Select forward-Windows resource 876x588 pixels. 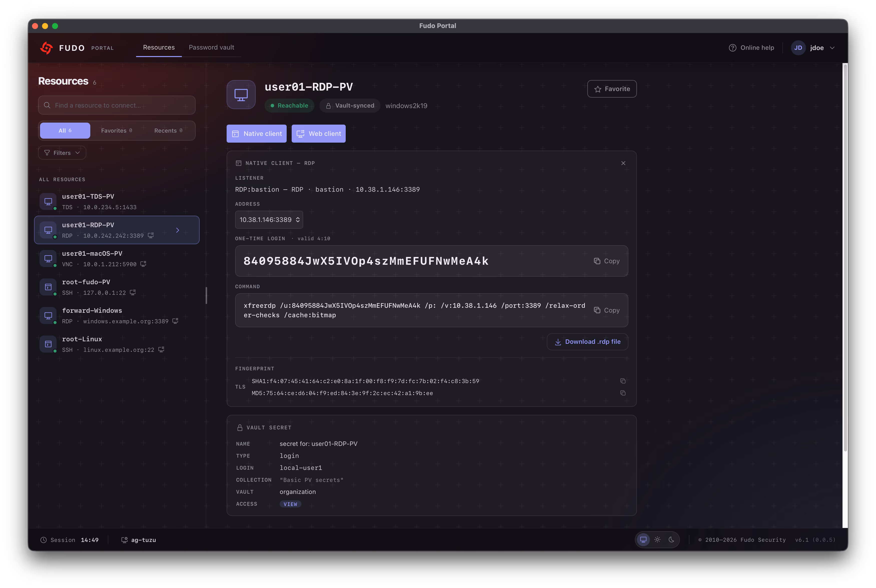pos(117,315)
